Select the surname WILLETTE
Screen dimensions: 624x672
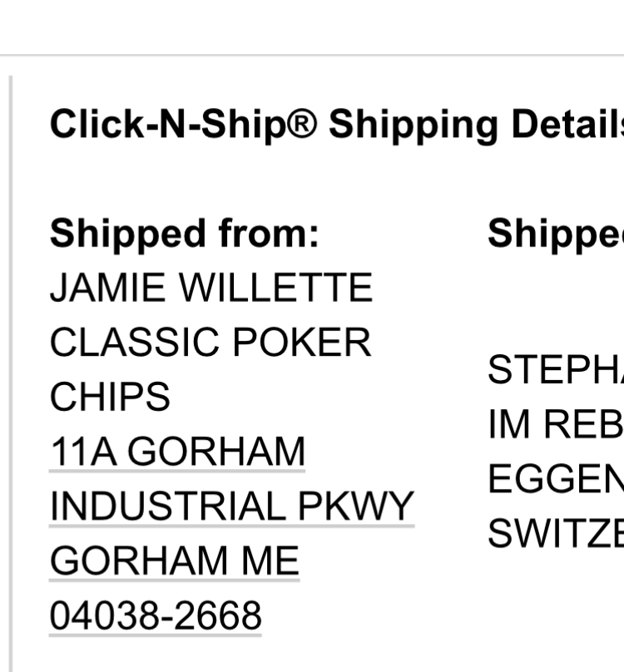point(276,288)
